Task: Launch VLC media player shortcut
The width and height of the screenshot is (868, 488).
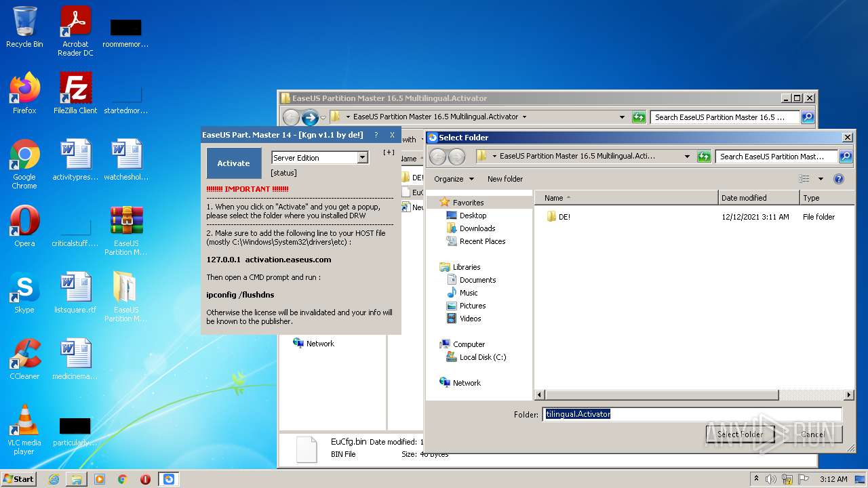Action: point(24,430)
